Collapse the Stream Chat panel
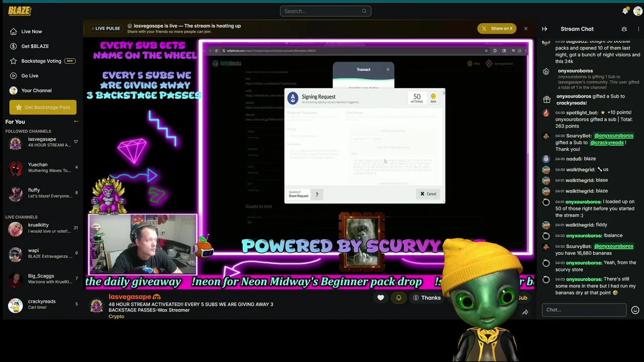This screenshot has width=644, height=362. pyautogui.click(x=544, y=29)
